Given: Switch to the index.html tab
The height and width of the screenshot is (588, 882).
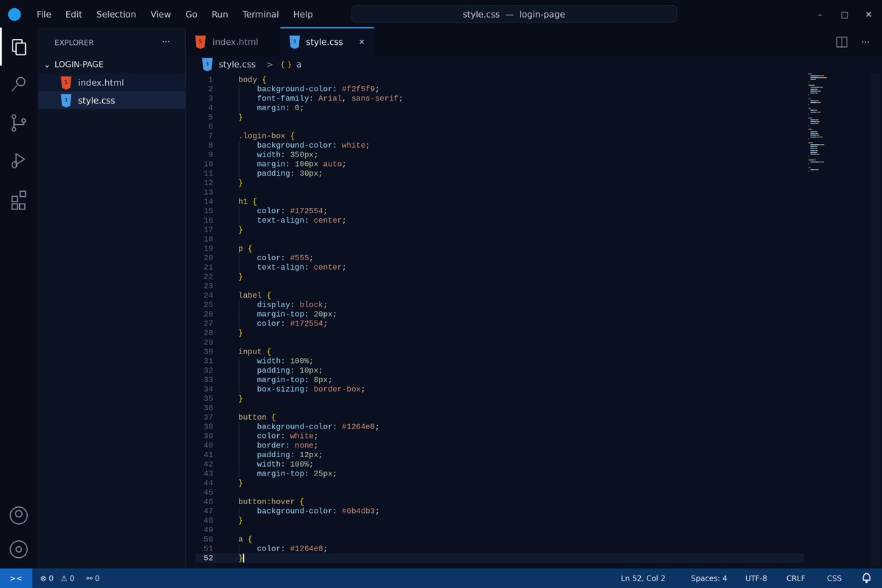Looking at the screenshot, I should pyautogui.click(x=233, y=42).
